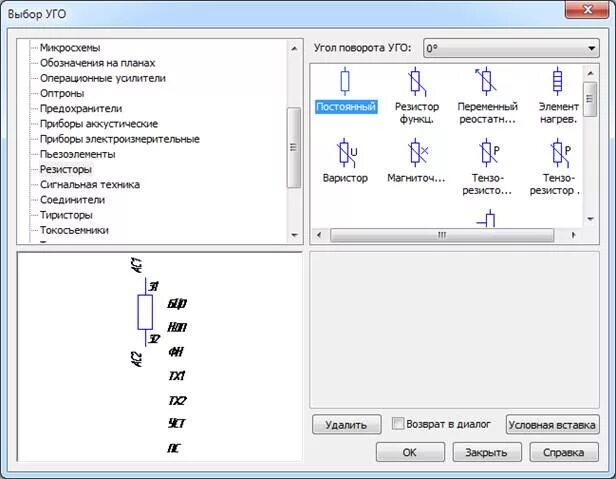The width and height of the screenshot is (616, 479).
Task: Click the Закрыть button
Action: point(486,452)
